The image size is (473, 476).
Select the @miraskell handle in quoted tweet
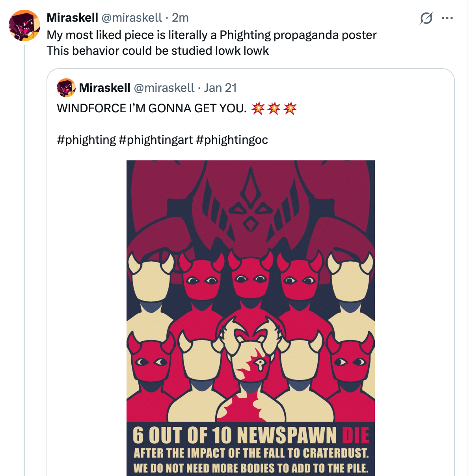(x=164, y=87)
